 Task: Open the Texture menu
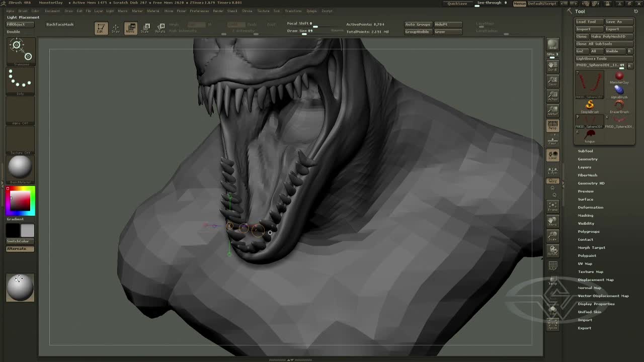tap(264, 11)
